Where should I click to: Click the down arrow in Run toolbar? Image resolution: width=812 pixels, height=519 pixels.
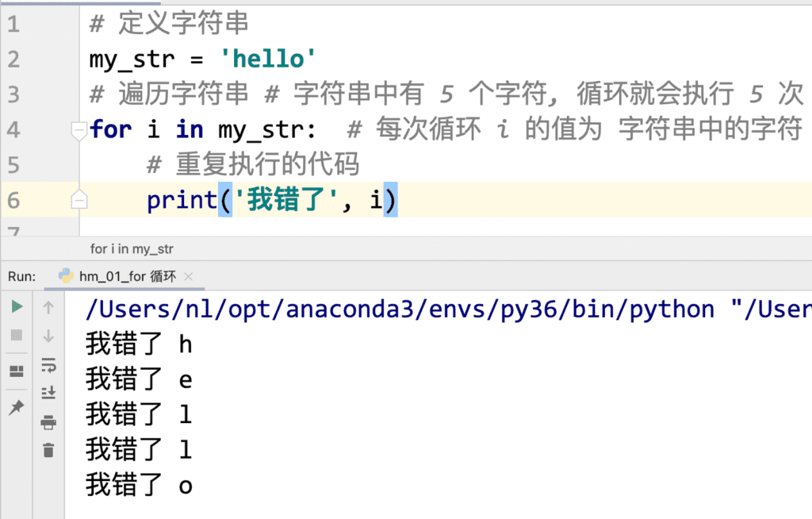[x=48, y=336]
